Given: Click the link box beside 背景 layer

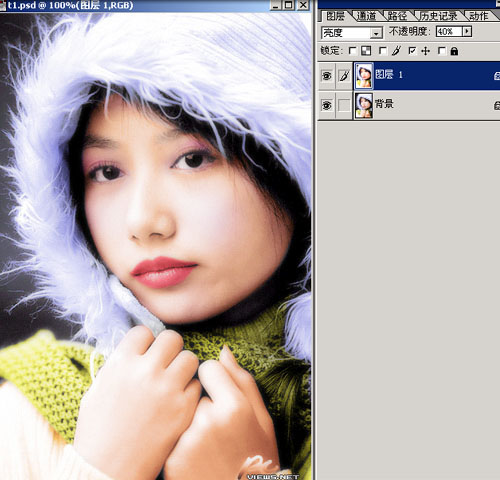Looking at the screenshot, I should tap(344, 105).
